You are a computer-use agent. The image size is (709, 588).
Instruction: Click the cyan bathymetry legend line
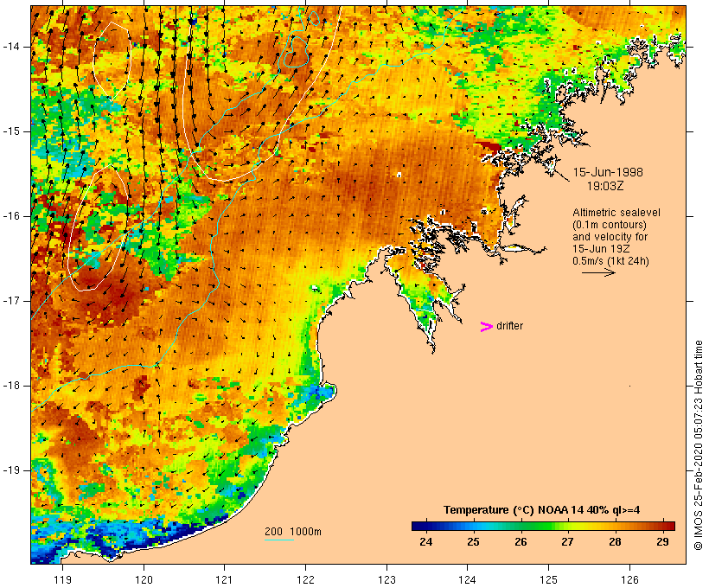click(x=279, y=540)
